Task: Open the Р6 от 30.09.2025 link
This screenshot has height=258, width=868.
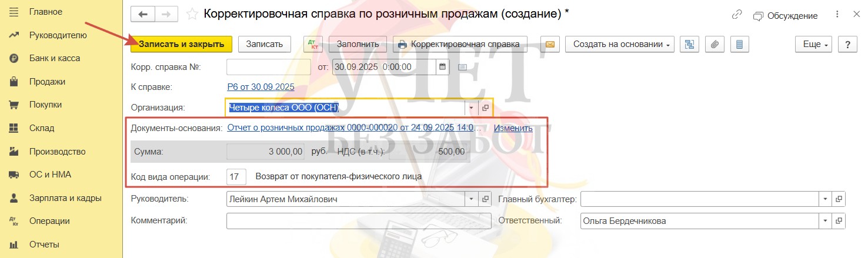Action: (x=261, y=87)
